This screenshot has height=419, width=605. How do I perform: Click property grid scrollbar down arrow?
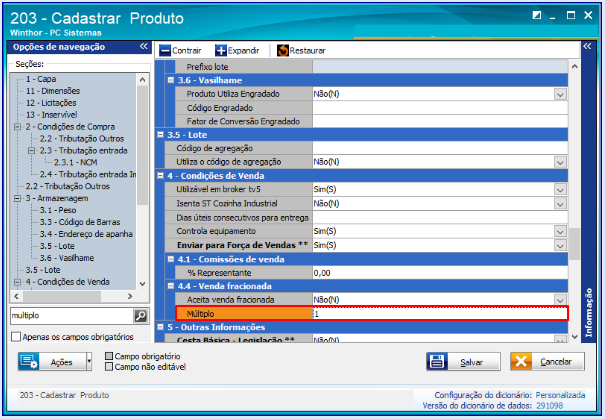click(574, 336)
